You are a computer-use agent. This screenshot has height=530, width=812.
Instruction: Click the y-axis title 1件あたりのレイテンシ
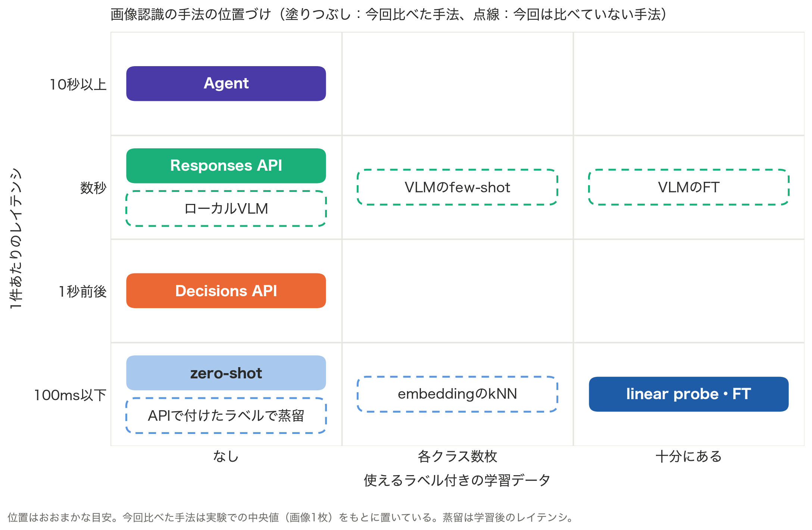pyautogui.click(x=16, y=239)
